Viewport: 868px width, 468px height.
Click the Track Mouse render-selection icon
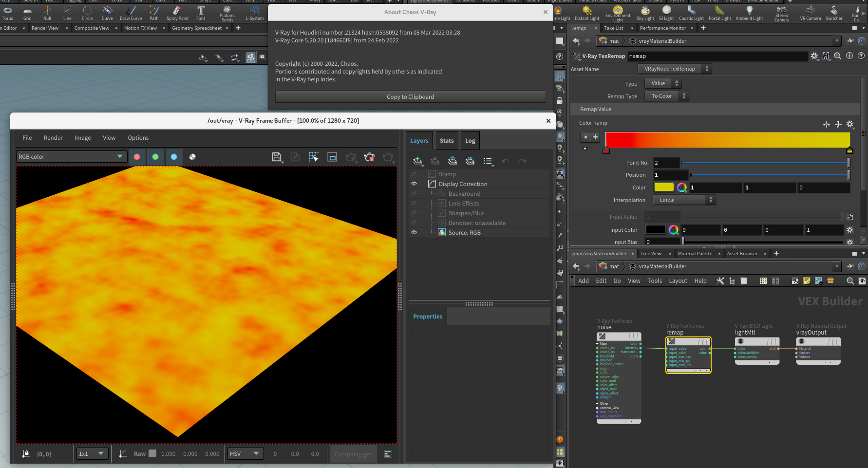tap(314, 157)
